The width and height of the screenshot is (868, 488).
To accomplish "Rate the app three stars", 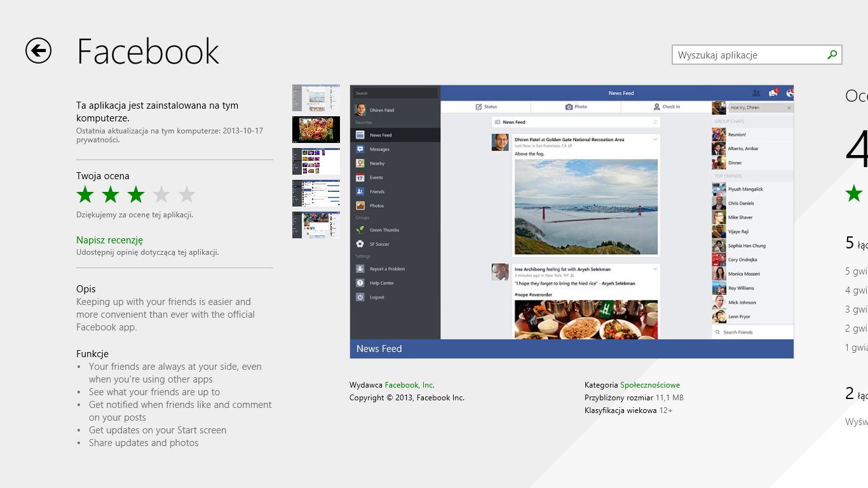I will point(136,194).
